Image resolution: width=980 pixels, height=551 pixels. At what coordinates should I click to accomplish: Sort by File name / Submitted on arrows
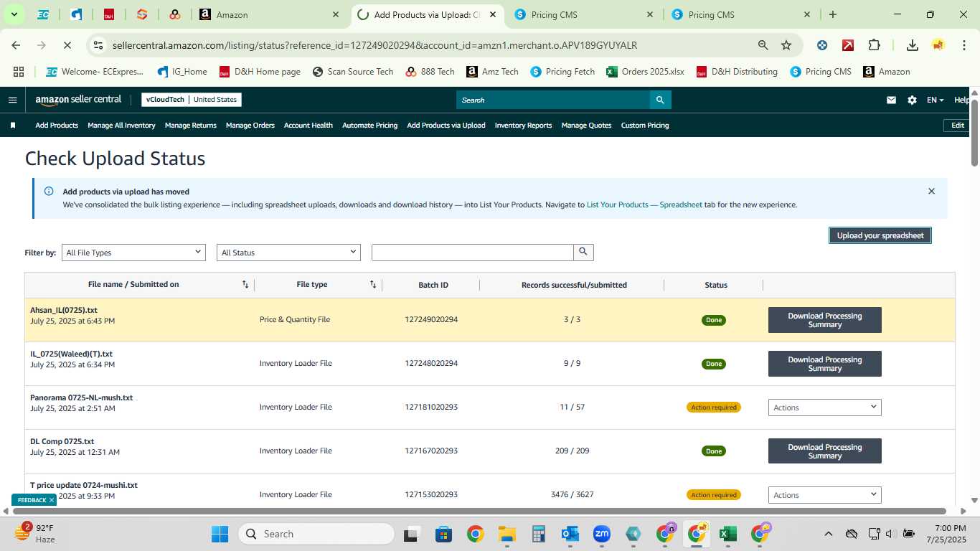point(245,285)
